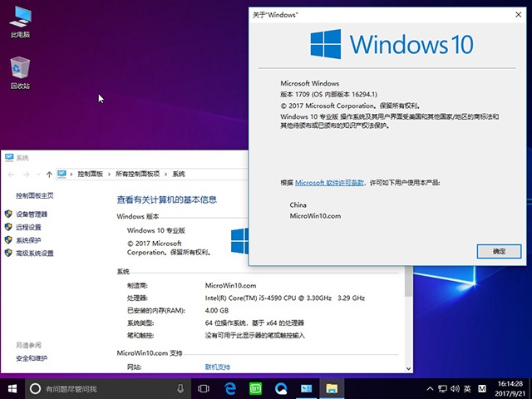Image resolution: width=532 pixels, height=399 pixels.
Task: Click the forward arrow in System window
Action: 26,175
